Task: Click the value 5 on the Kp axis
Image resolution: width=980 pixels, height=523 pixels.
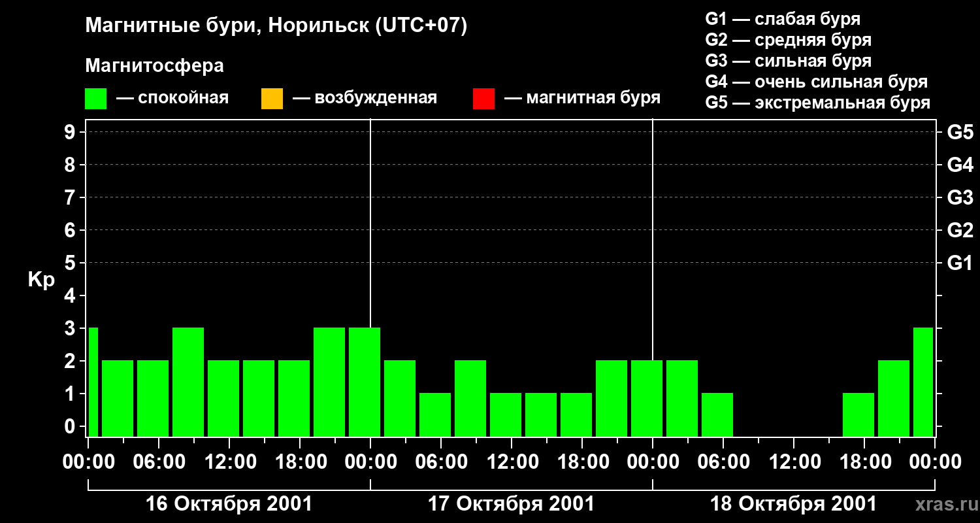Action: point(71,263)
